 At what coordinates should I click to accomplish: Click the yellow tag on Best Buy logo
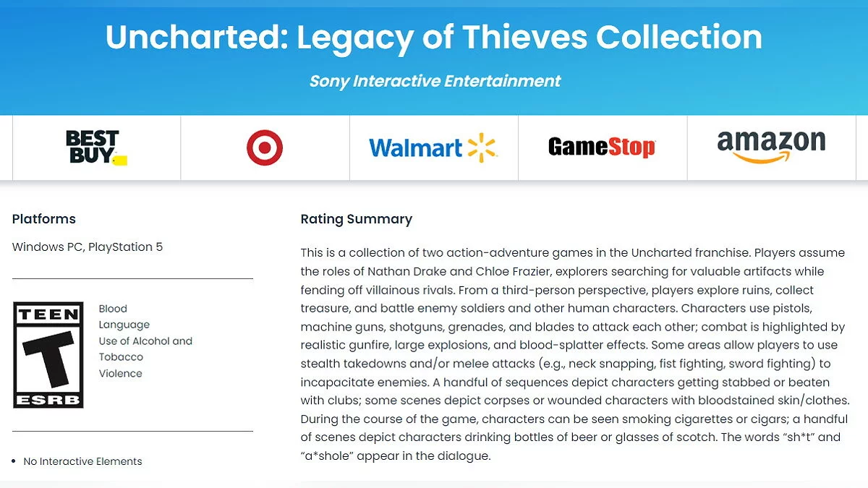(120, 160)
